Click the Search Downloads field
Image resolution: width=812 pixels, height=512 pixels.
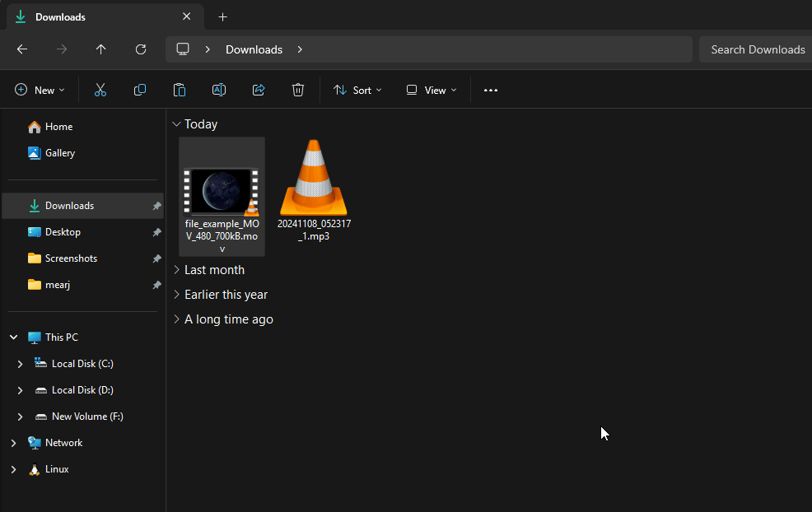755,49
